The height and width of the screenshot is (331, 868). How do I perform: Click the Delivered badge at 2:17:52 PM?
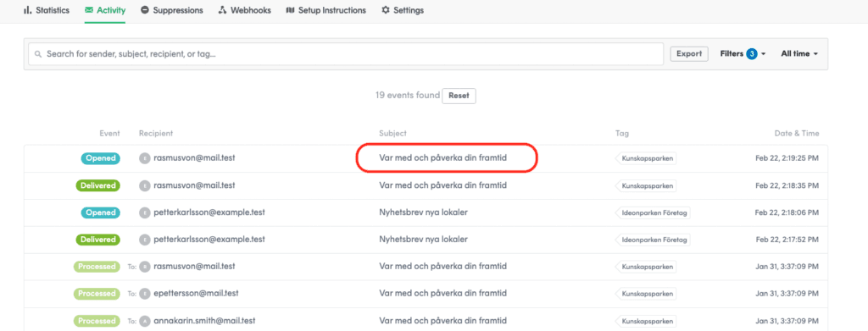(x=98, y=240)
